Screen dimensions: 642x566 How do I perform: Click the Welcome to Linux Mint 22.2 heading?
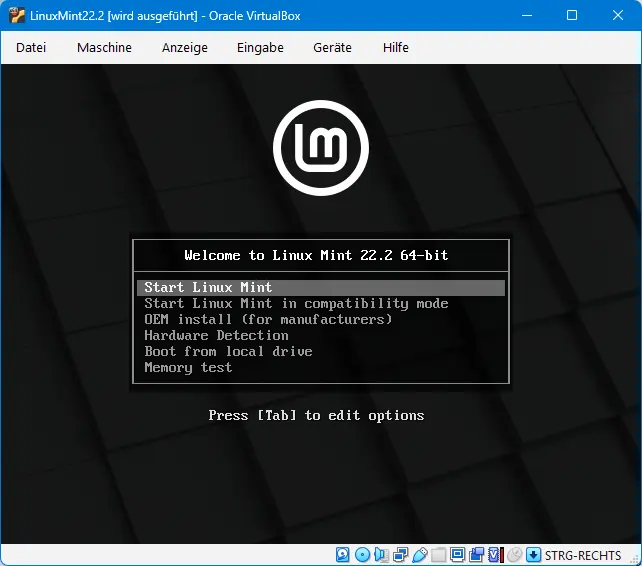point(316,255)
